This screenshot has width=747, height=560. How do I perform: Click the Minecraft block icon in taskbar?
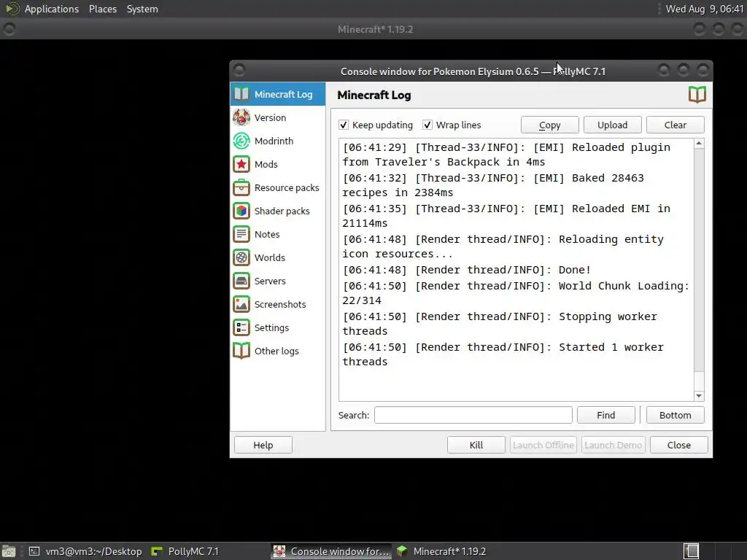point(402,551)
